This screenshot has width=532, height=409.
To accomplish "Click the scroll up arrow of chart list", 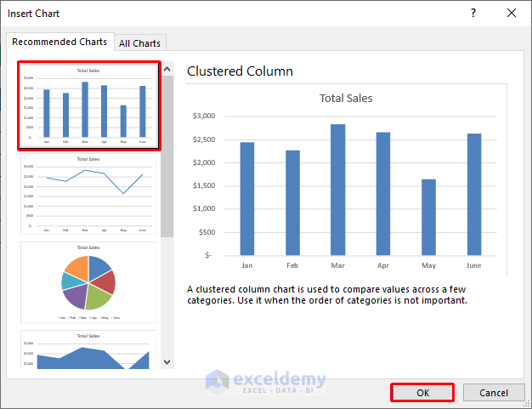I will tap(167, 69).
